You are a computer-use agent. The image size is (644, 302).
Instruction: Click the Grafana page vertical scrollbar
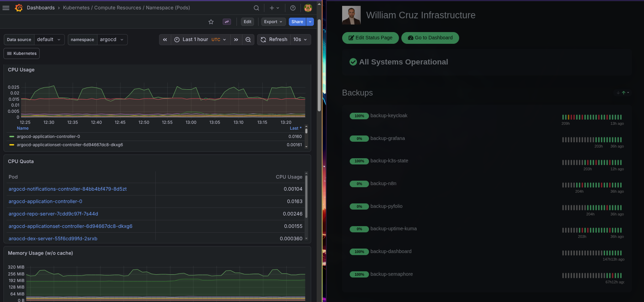tap(319, 66)
